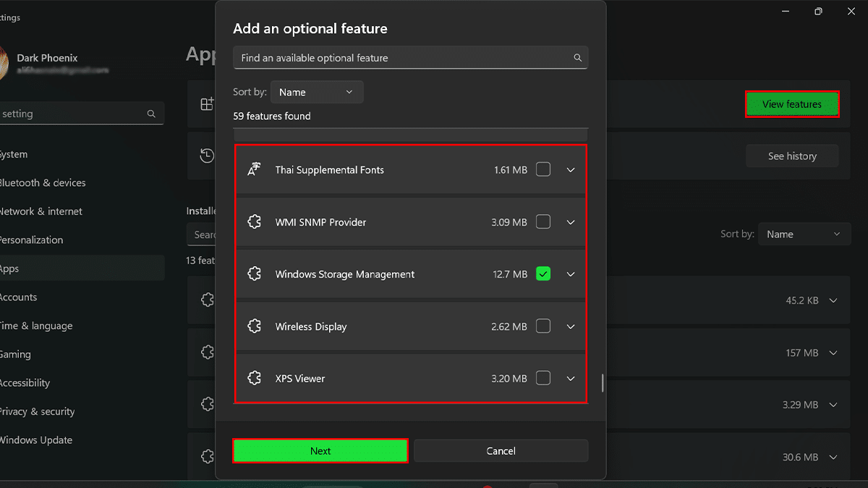The image size is (868, 488).
Task: Expand the WMI SNMP Provider details chevron
Action: point(571,223)
